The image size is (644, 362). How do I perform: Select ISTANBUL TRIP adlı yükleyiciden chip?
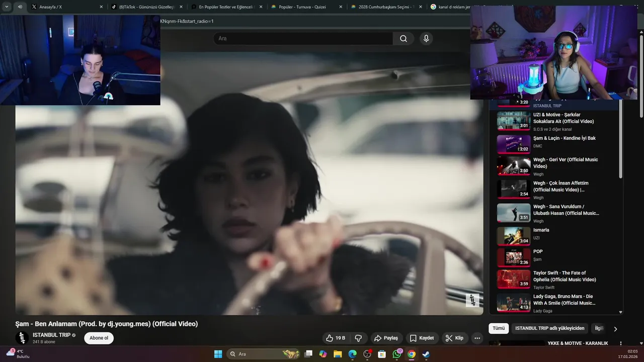[x=550, y=328]
